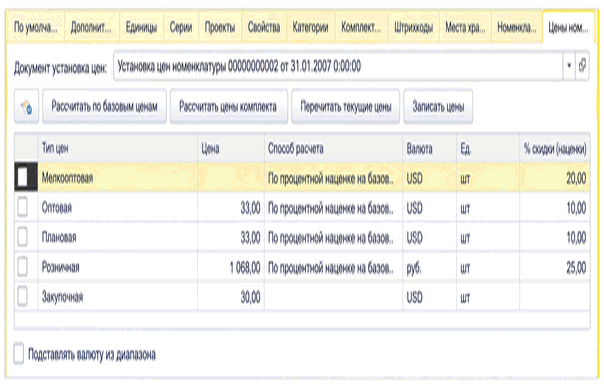Select the Мелкооптовая price type cell
This screenshot has width=604, height=388.
(117, 177)
